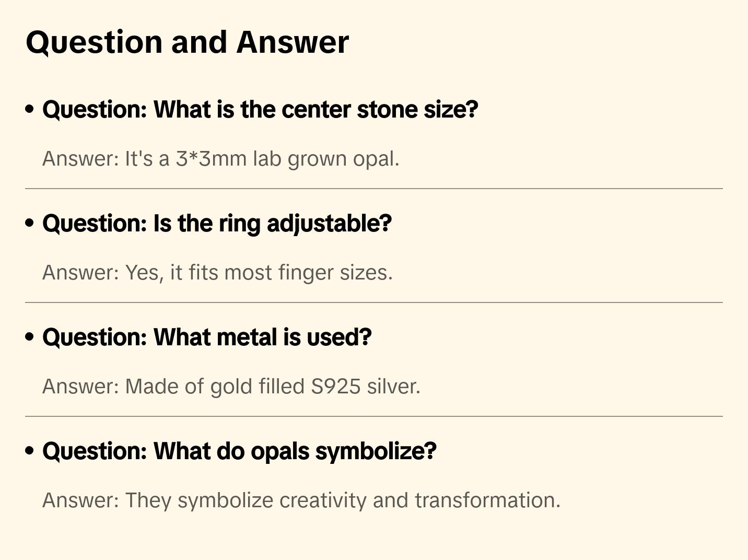This screenshot has width=748, height=560.
Task: Click bullet before opals symbolize question
Action: point(30,451)
